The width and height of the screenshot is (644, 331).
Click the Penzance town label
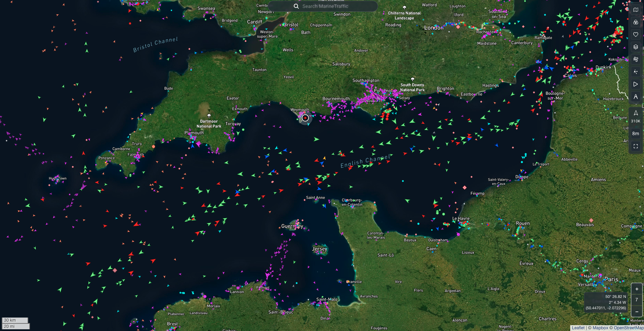[x=107, y=158]
